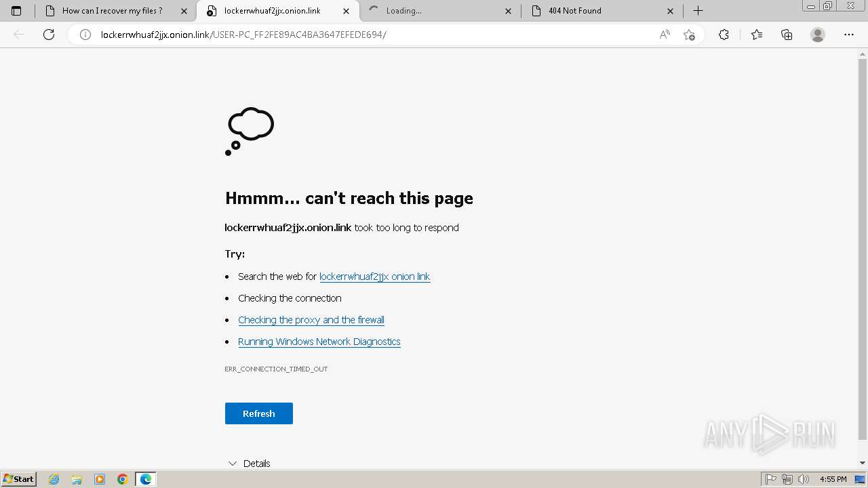Reload the page with refresh icon

pos(49,35)
